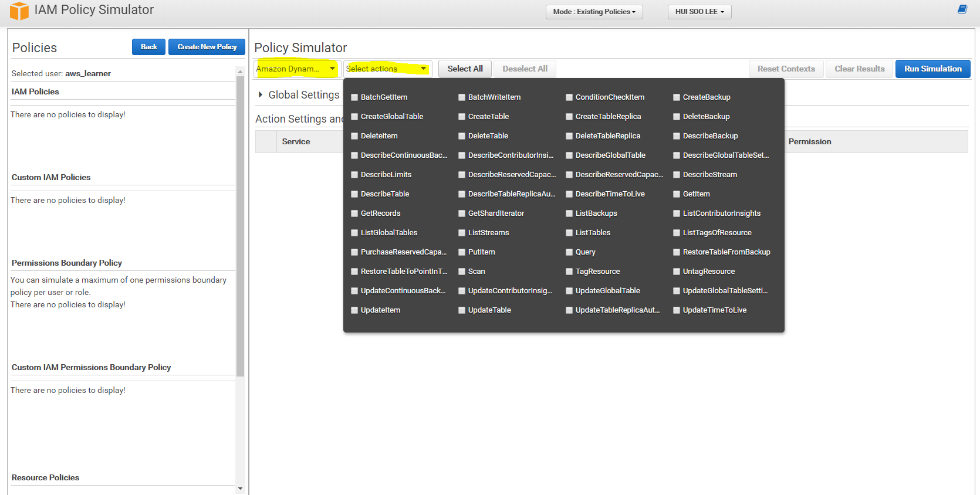Select the DescribeBackup checkbox

pos(677,136)
